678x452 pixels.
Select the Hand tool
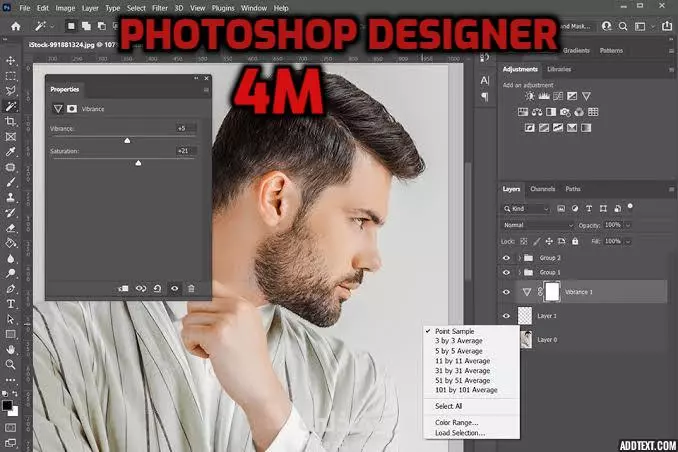coord(10,349)
